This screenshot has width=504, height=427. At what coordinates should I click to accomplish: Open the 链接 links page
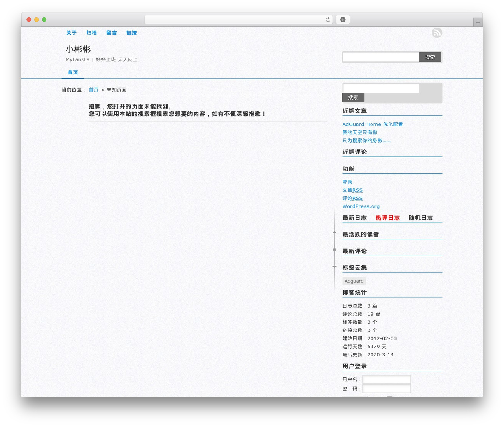click(132, 33)
